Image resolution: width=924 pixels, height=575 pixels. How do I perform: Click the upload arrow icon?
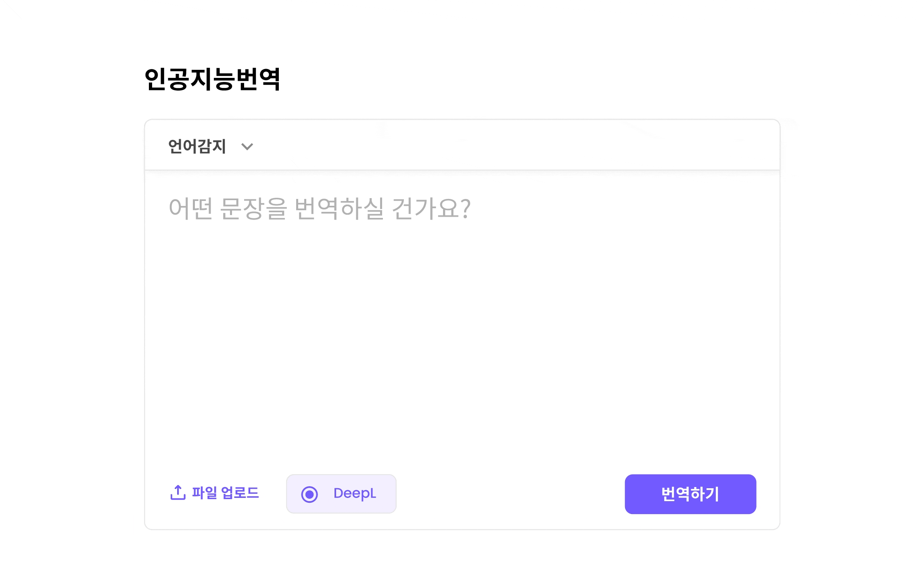click(x=178, y=493)
